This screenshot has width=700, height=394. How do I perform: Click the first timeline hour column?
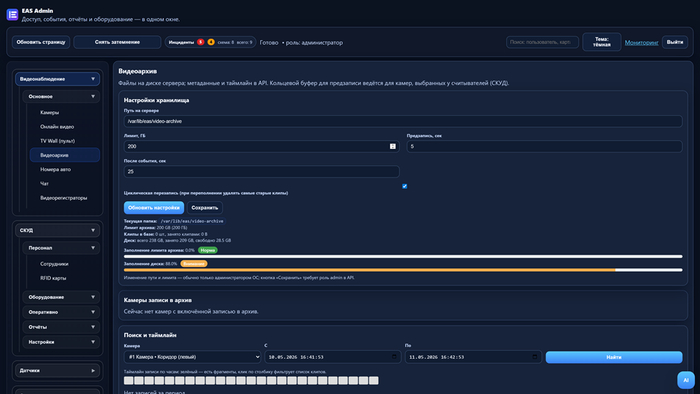coord(129,381)
